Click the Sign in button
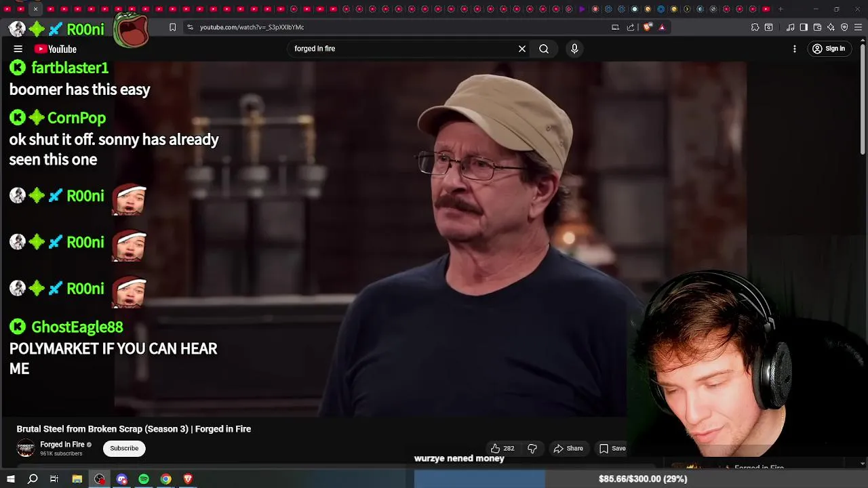 point(829,49)
